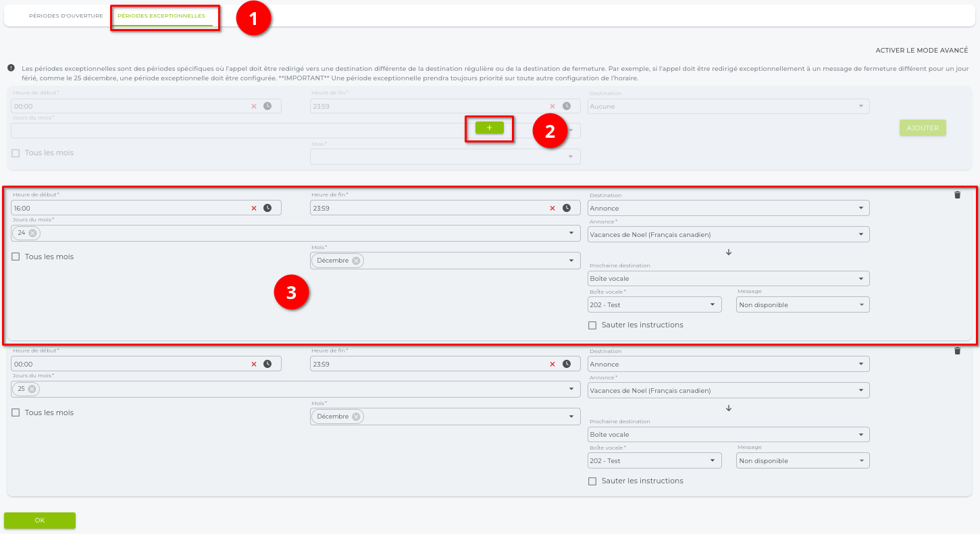
Task: Switch to Périodes d'ouverture tab
Action: pyautogui.click(x=66, y=16)
